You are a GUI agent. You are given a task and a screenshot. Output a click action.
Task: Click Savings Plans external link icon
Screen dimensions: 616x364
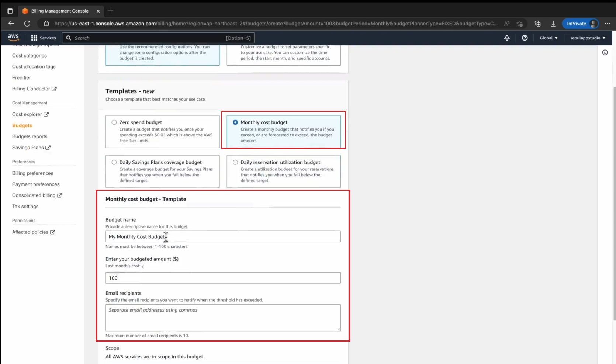point(48,148)
